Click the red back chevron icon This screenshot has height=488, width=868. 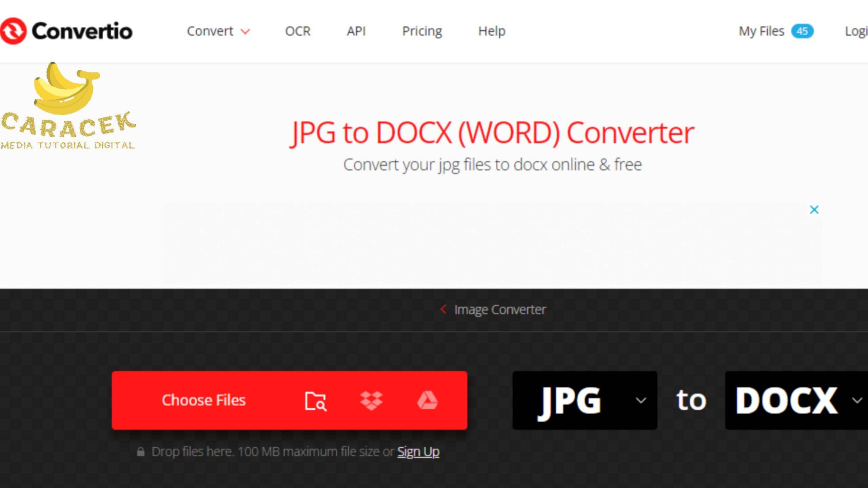point(443,309)
